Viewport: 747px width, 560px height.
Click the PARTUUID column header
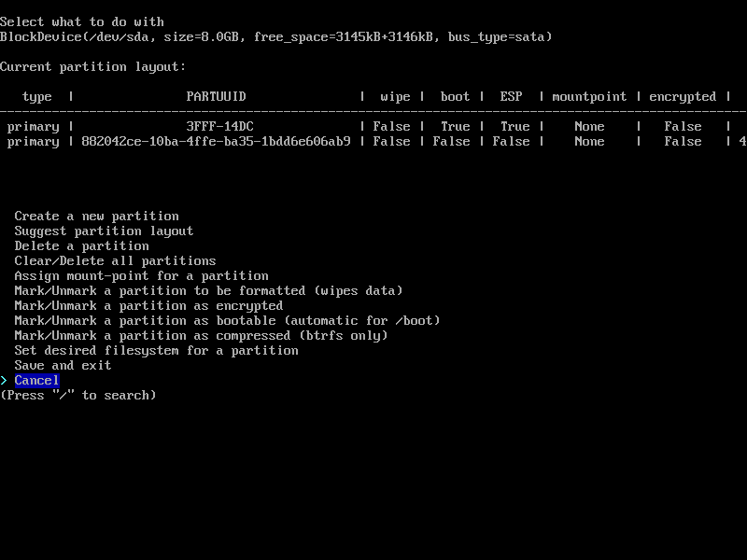click(x=217, y=97)
